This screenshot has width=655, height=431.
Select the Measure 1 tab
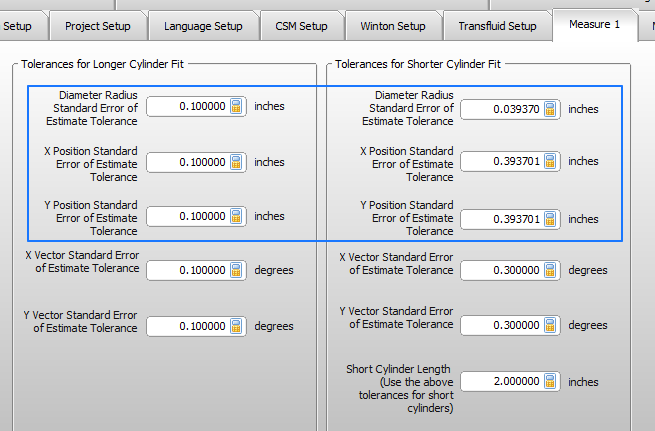coord(594,24)
